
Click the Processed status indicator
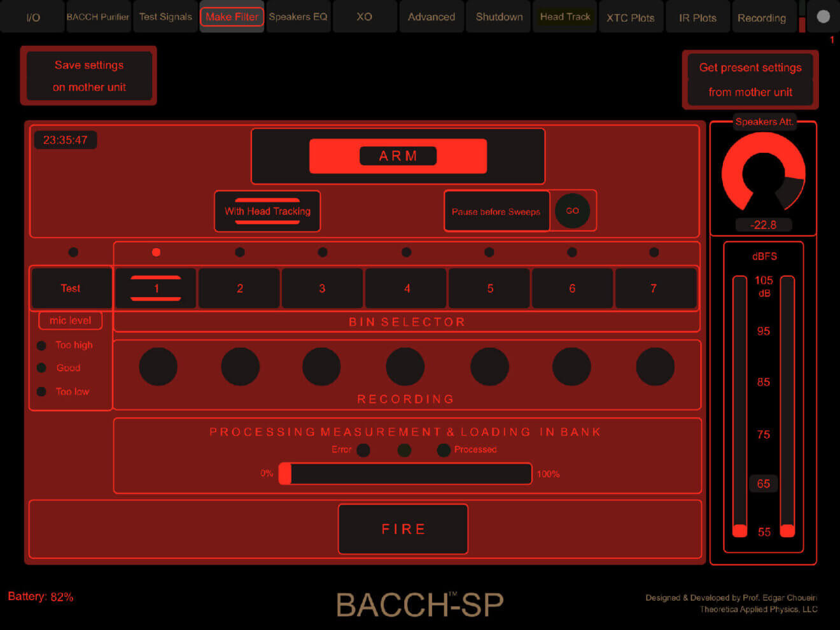coord(444,450)
